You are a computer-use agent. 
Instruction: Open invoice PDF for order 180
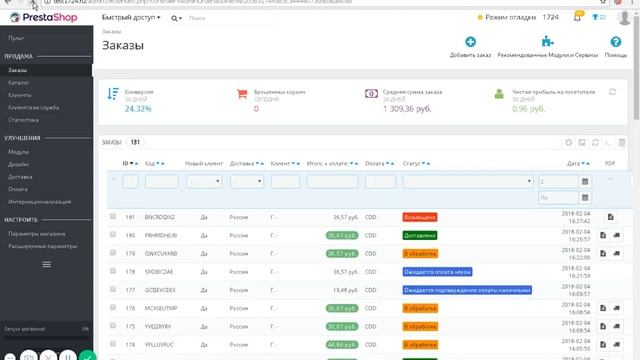(603, 235)
